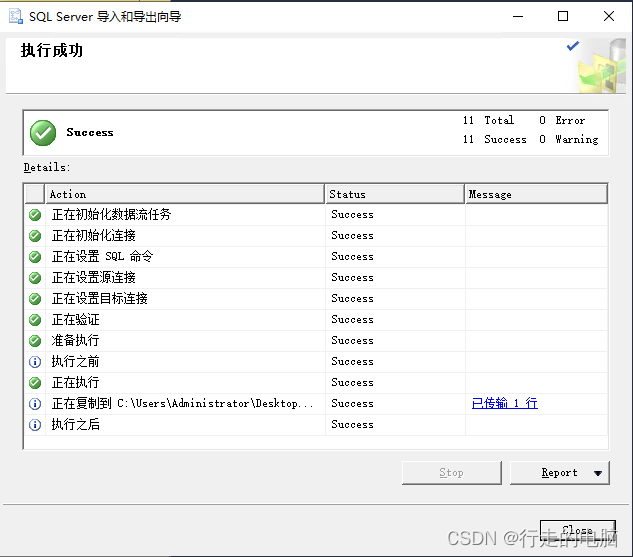Click Success status of 执行之后 row
The width and height of the screenshot is (633, 557).
click(352, 425)
